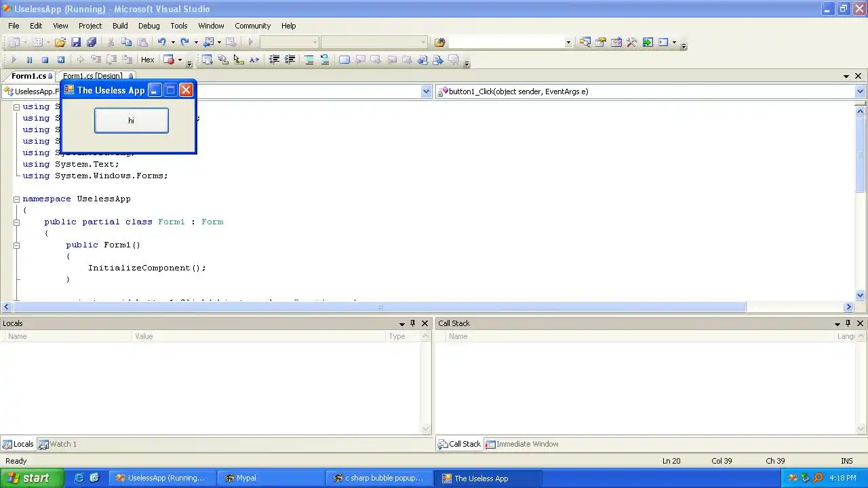868x488 pixels.
Task: Open the File menu
Action: pyautogui.click(x=14, y=26)
